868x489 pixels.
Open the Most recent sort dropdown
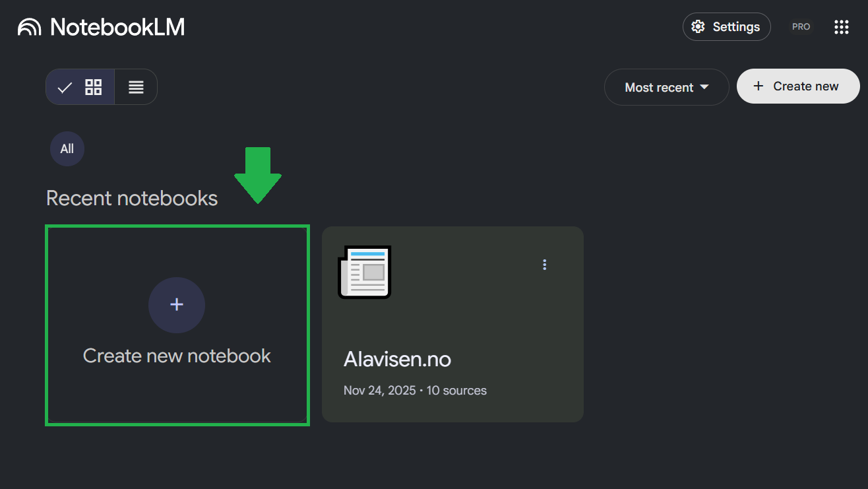(666, 86)
